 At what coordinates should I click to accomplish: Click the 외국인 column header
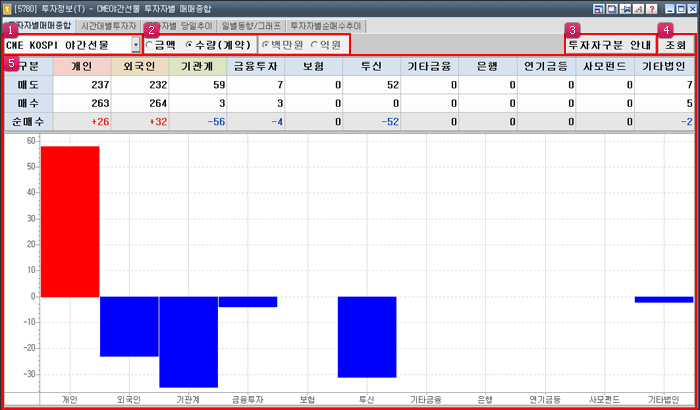140,67
